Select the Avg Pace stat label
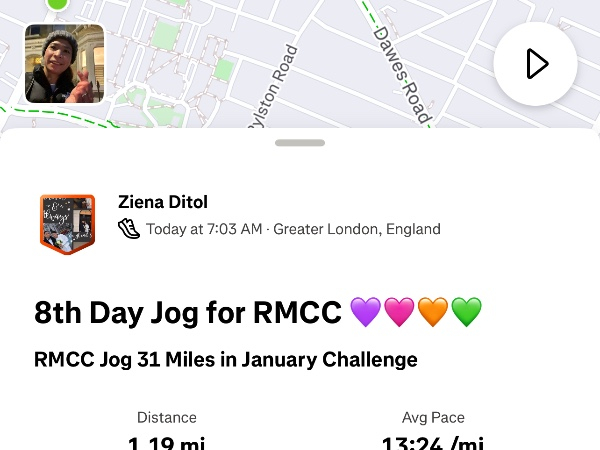The height and width of the screenshot is (450, 600). pos(433,417)
